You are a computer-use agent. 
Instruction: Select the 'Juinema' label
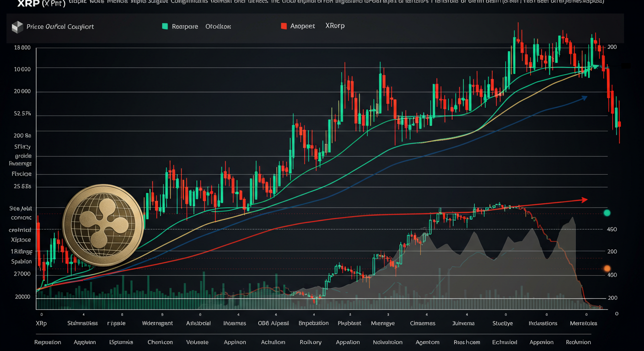coord(463,323)
